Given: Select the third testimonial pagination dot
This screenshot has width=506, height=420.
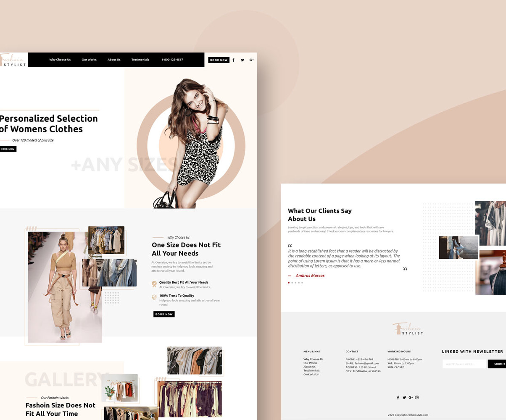Looking at the screenshot, I should (x=295, y=283).
